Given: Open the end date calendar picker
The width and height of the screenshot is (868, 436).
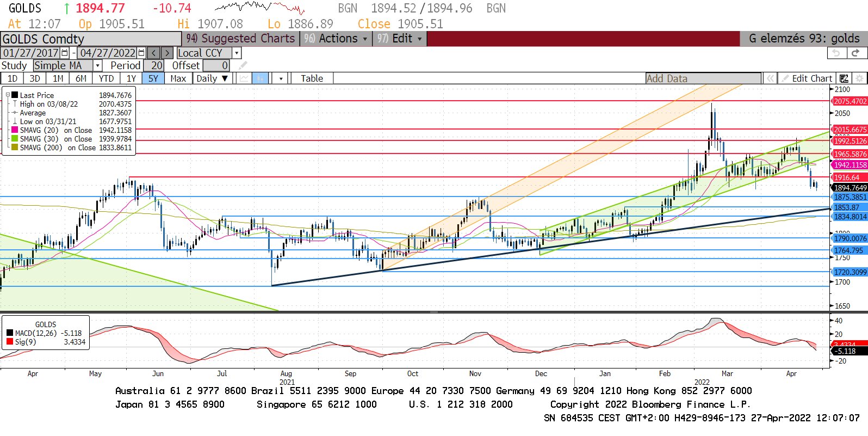Looking at the screenshot, I should (x=141, y=53).
